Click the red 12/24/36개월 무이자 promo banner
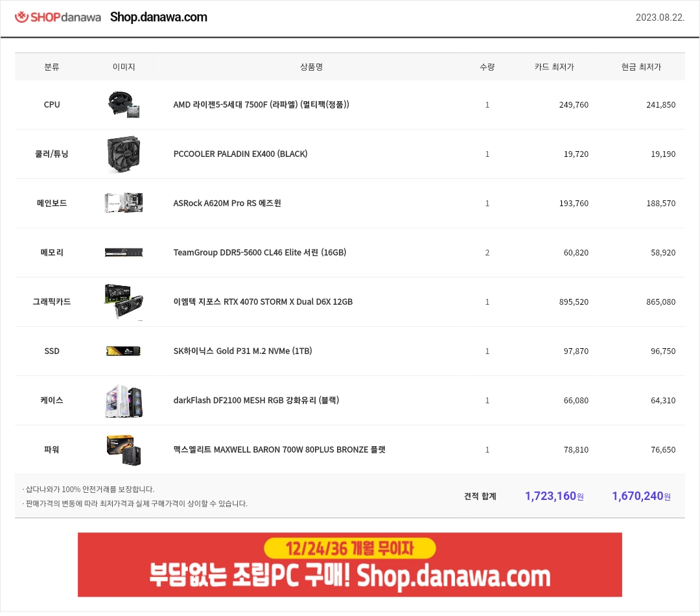The width and height of the screenshot is (700, 616). click(349, 565)
